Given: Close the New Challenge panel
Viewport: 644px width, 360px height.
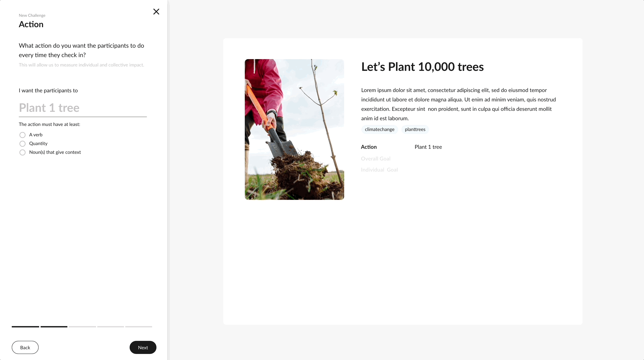Looking at the screenshot, I should click(x=156, y=12).
